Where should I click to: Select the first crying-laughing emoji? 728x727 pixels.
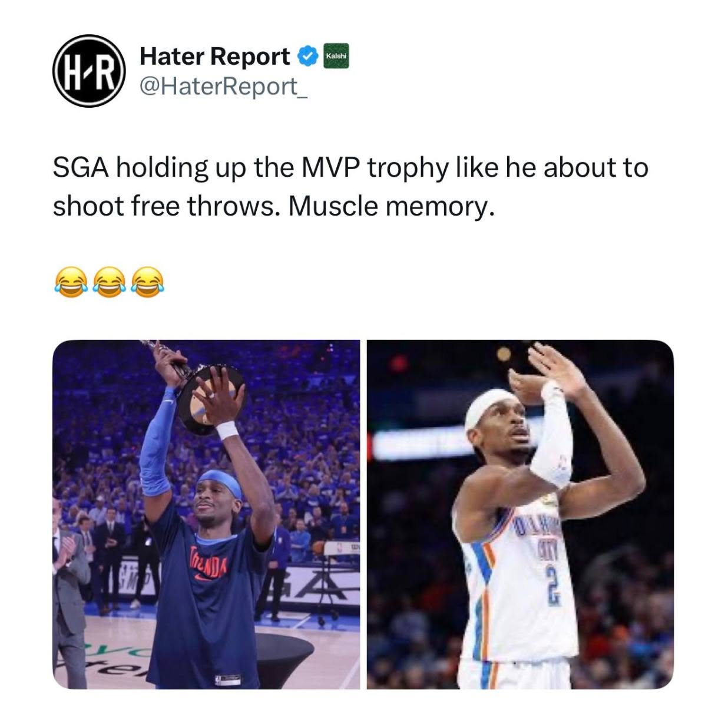point(70,282)
